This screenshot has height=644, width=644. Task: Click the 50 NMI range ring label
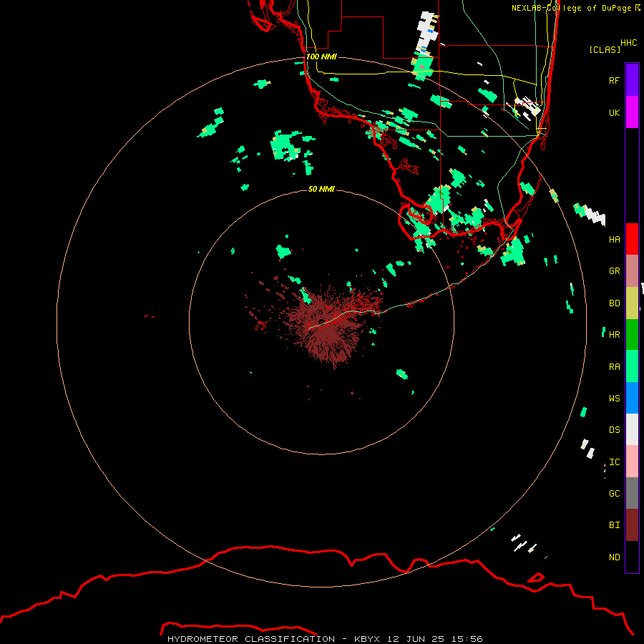(x=321, y=190)
